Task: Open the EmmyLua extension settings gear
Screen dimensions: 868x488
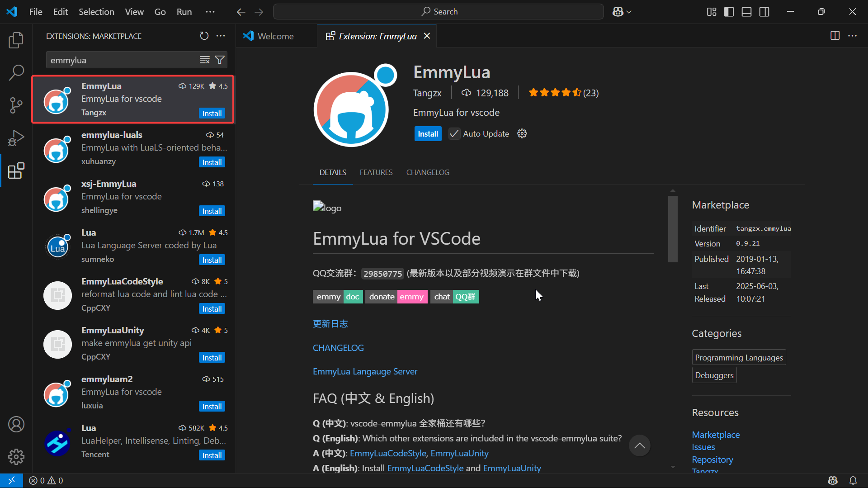Action: pos(522,134)
